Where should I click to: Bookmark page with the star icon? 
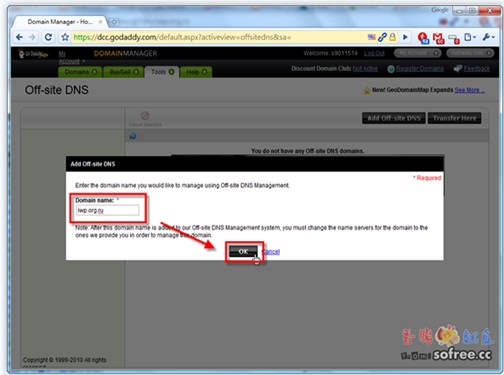65,37
